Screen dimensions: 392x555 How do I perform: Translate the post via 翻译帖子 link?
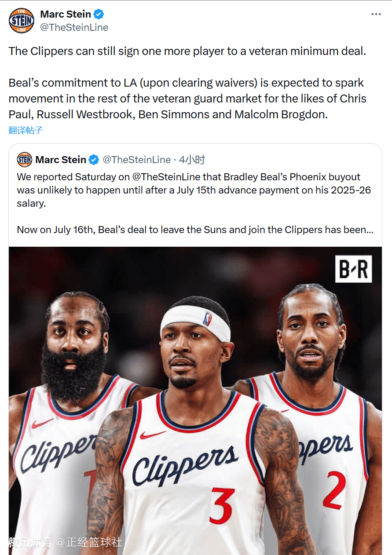(26, 130)
